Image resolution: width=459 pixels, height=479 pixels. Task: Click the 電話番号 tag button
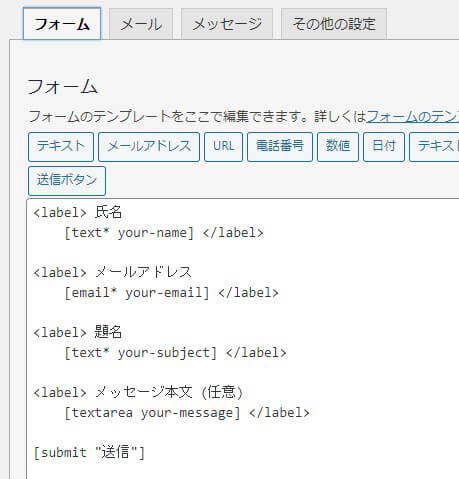[x=280, y=147]
